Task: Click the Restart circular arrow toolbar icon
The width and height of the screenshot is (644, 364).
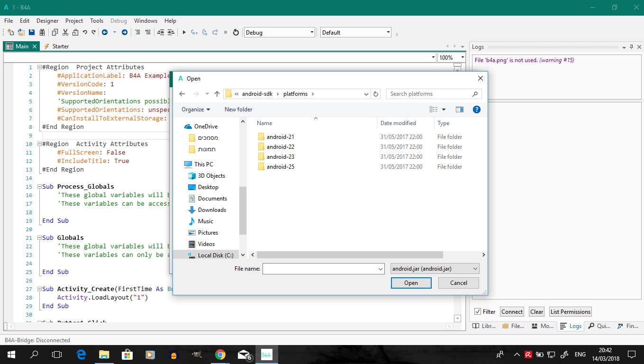Action: click(x=236, y=32)
